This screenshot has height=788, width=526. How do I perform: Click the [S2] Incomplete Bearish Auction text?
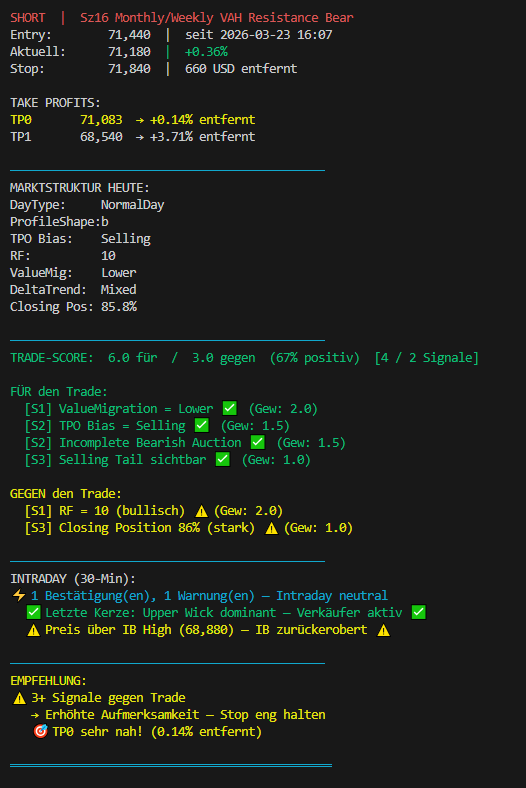click(x=133, y=443)
